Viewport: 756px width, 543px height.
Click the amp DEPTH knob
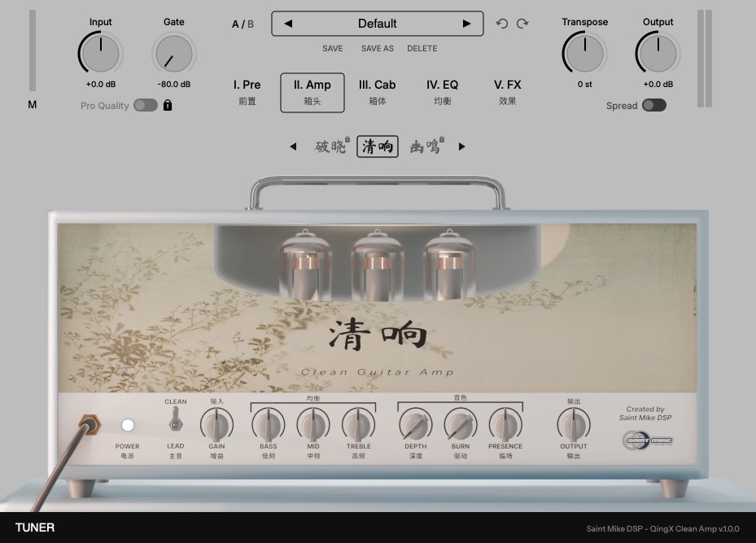point(416,424)
